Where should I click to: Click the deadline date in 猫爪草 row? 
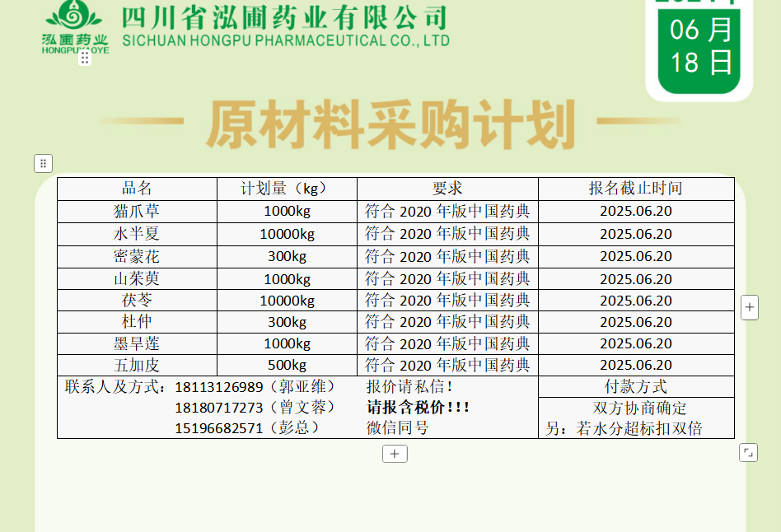(x=636, y=211)
